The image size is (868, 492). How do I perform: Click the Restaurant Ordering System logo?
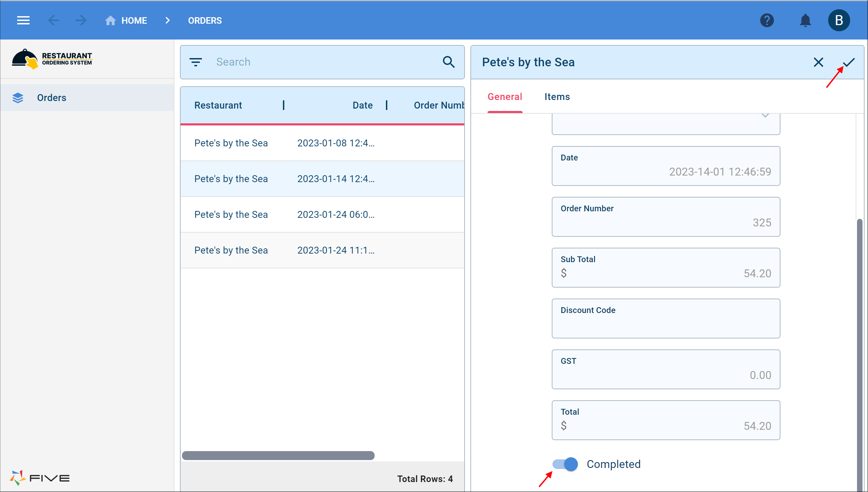(x=52, y=59)
